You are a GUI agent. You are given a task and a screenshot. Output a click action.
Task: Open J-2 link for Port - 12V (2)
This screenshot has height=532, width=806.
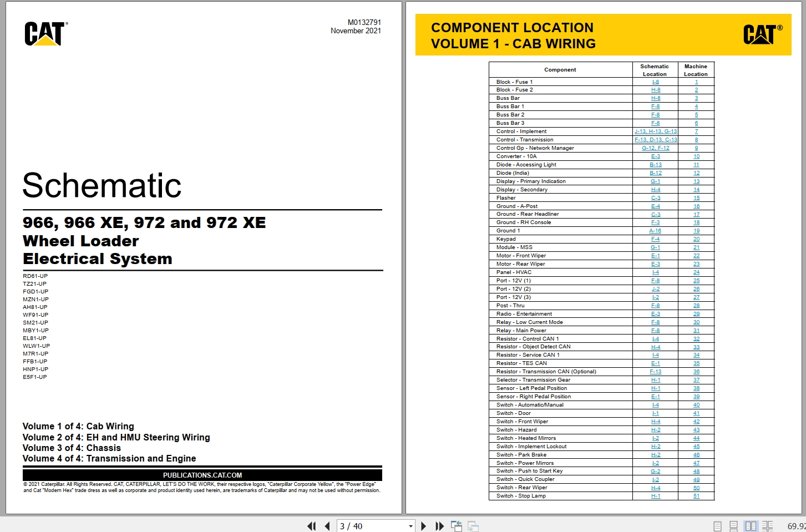(x=656, y=289)
